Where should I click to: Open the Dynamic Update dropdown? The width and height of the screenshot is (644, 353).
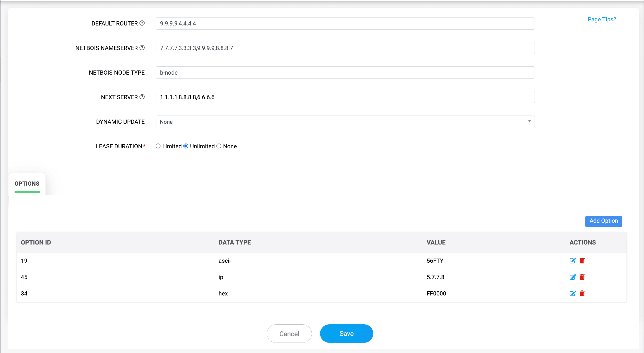[345, 122]
